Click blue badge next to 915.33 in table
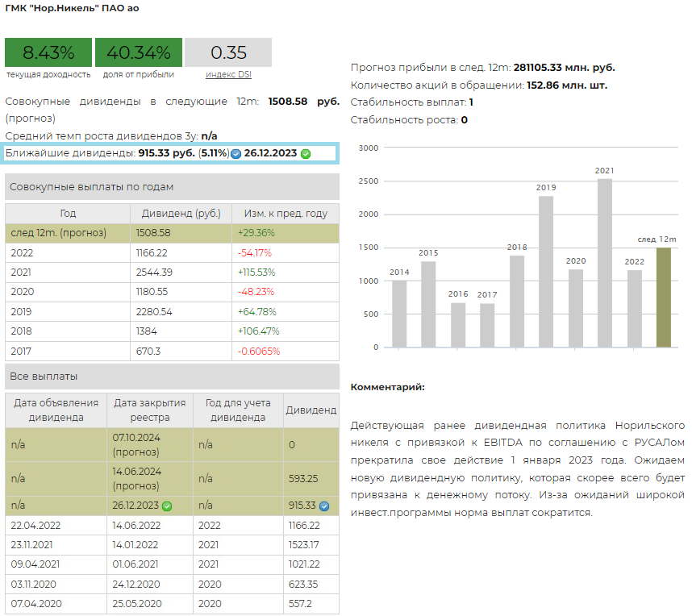The image size is (692, 616). [324, 506]
